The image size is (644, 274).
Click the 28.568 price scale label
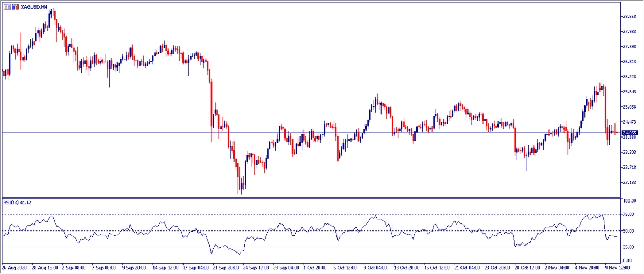629,16
